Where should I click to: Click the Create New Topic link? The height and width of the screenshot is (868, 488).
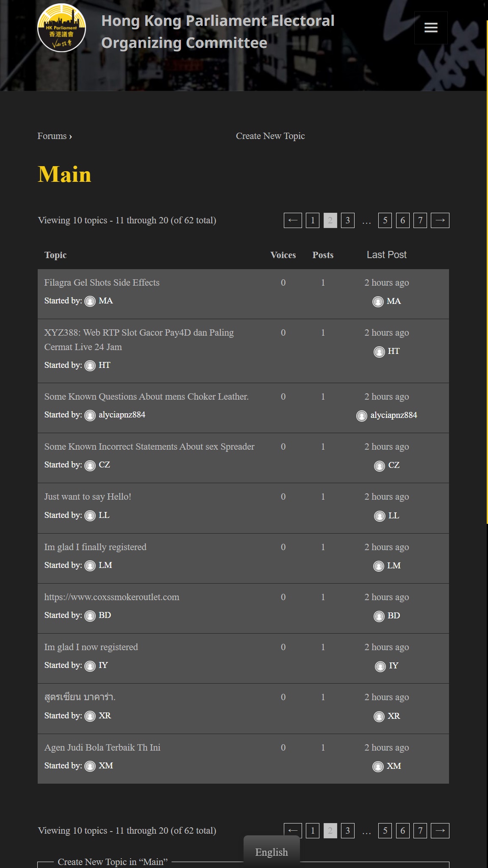(270, 136)
